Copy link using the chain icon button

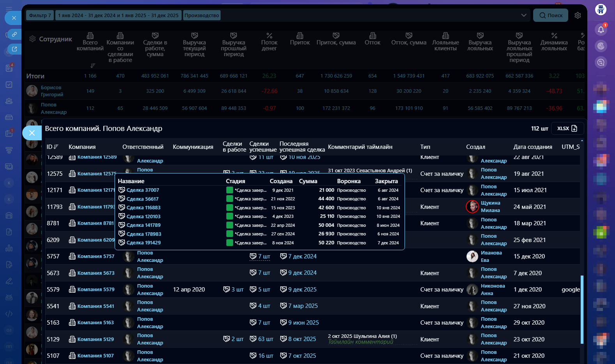click(x=14, y=34)
